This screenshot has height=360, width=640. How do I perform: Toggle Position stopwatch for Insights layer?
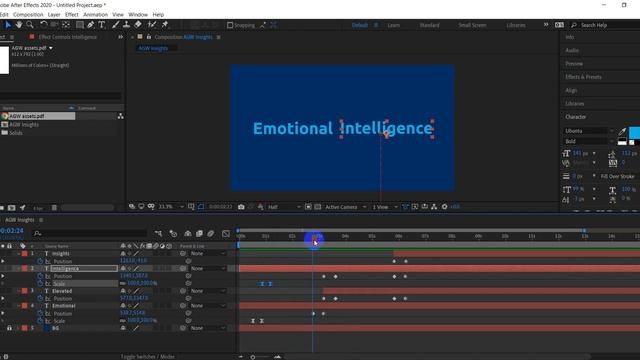tap(40, 261)
